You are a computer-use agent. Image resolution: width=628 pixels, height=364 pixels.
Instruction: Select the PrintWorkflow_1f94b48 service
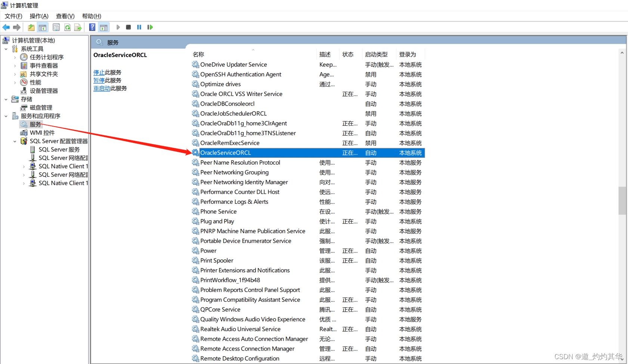tap(308, 280)
